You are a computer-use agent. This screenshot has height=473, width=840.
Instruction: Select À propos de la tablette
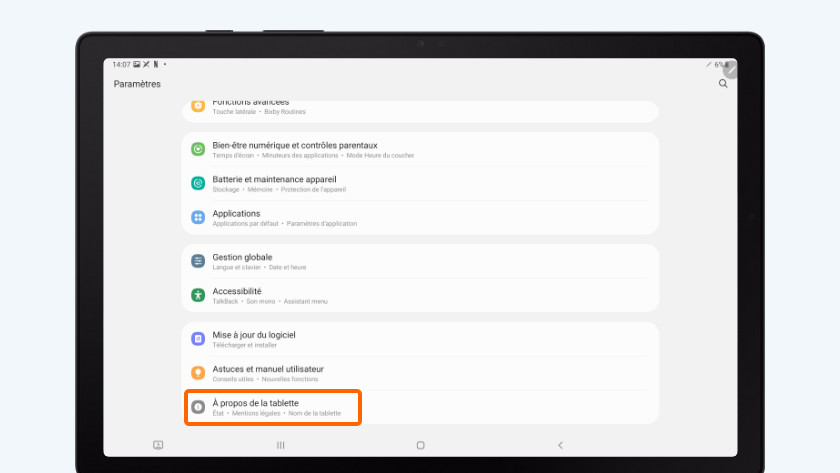(420, 407)
